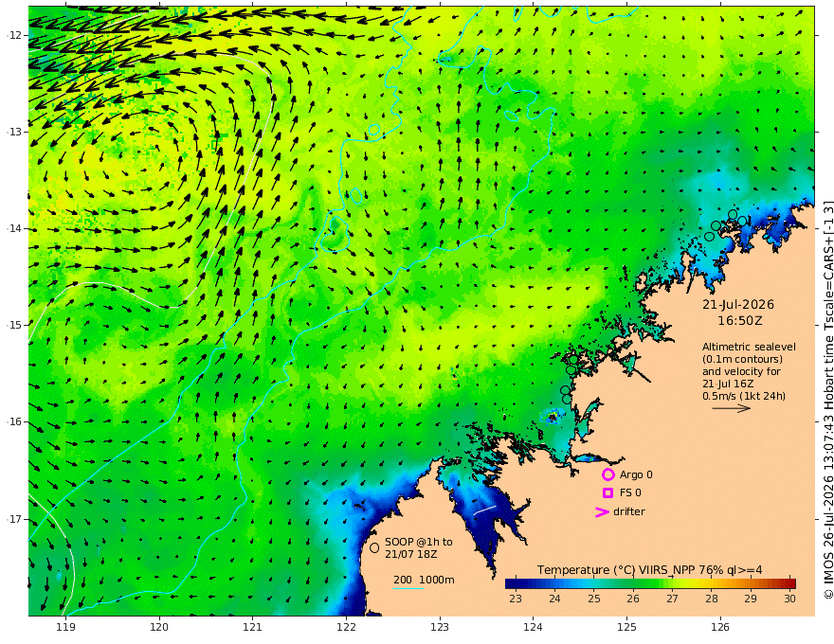Click the 0.5m/s velocity scale arrow
The height and width of the screenshot is (644, 834).
click(732, 408)
